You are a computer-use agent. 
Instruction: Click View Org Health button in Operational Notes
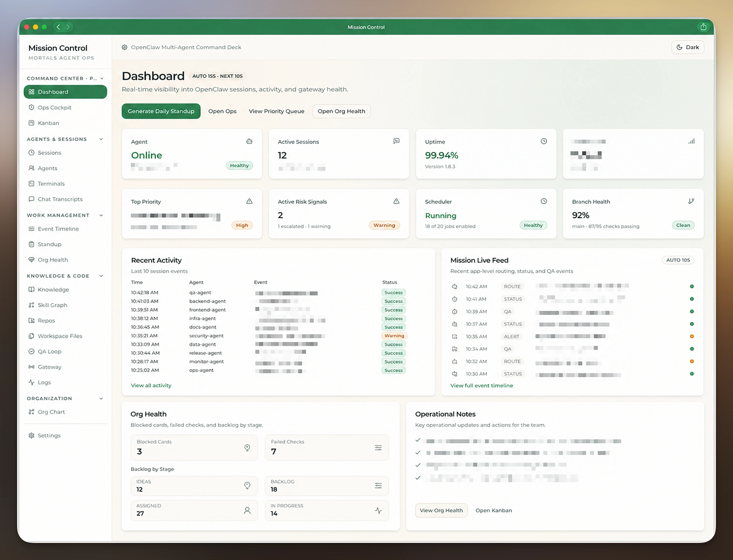[441, 510]
